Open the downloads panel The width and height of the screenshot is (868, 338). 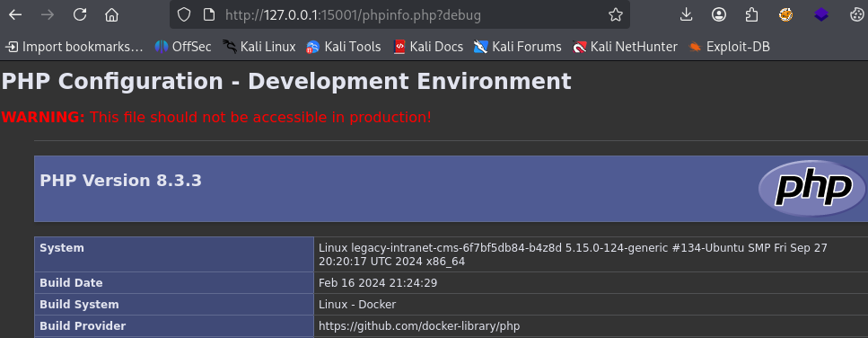coord(687,15)
